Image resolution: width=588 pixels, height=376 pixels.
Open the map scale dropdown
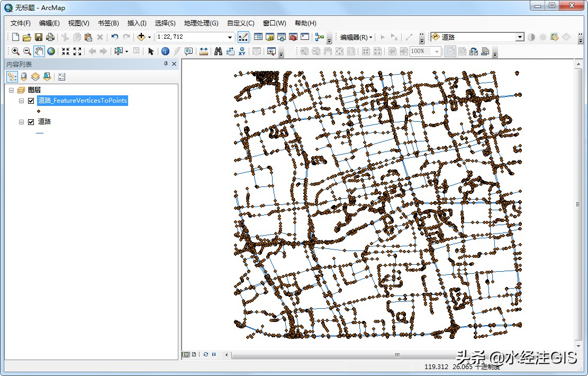pos(230,37)
